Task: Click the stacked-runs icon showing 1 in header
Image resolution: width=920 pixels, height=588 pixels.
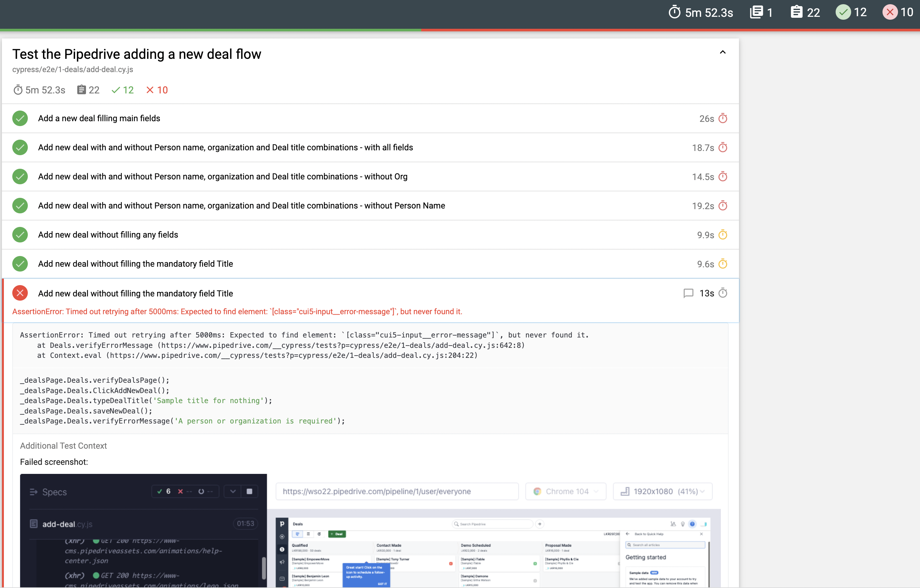Action: pyautogui.click(x=756, y=12)
